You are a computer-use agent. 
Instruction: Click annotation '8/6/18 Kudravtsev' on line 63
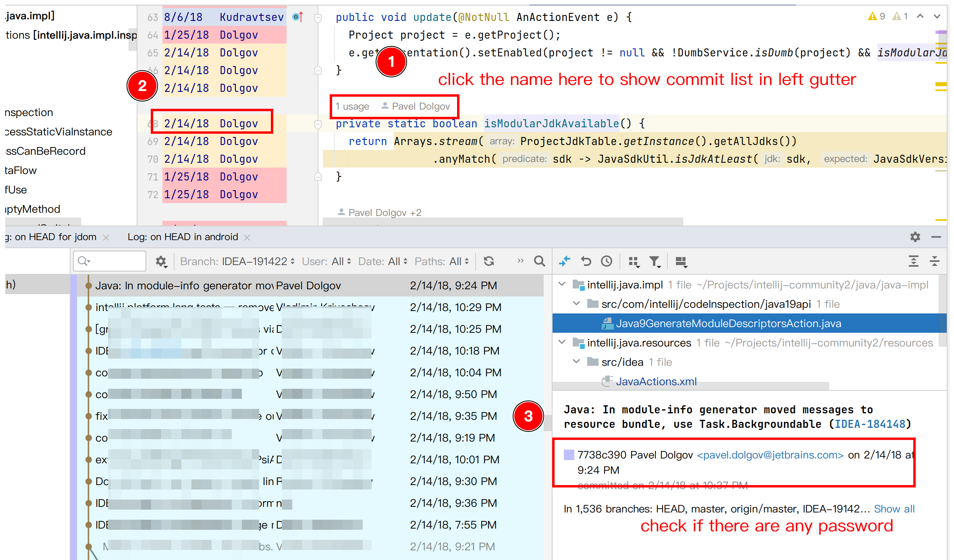[x=224, y=17]
